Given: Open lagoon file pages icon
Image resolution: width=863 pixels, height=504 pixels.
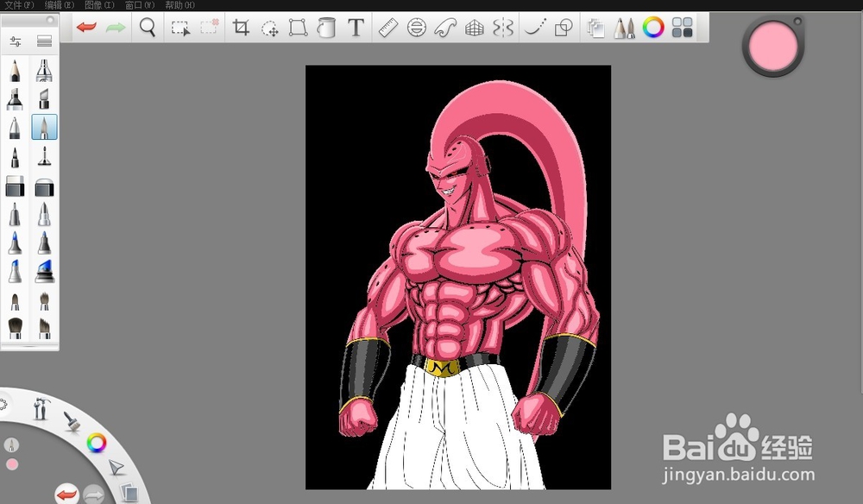Looking at the screenshot, I should [x=129, y=493].
